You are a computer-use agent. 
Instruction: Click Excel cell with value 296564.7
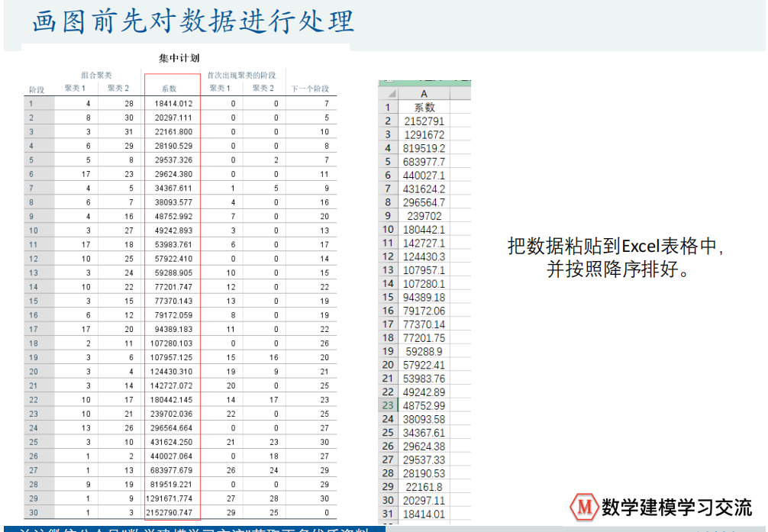click(x=424, y=202)
